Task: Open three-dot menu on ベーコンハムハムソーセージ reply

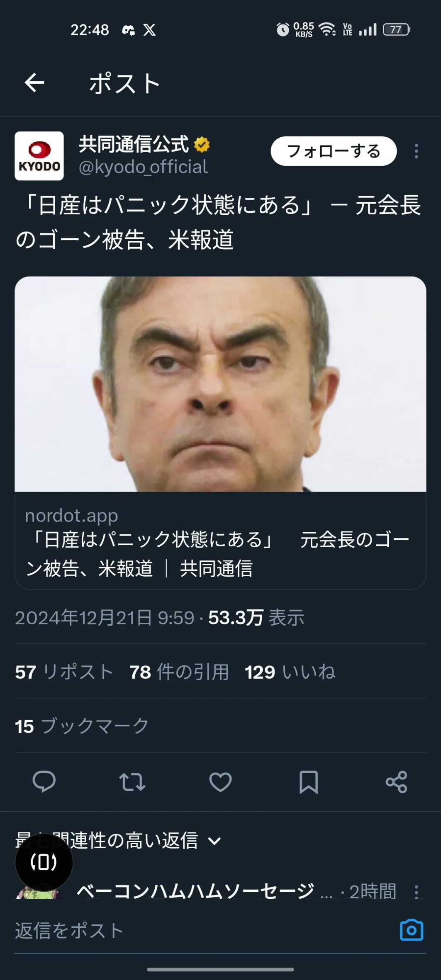Action: click(x=417, y=891)
